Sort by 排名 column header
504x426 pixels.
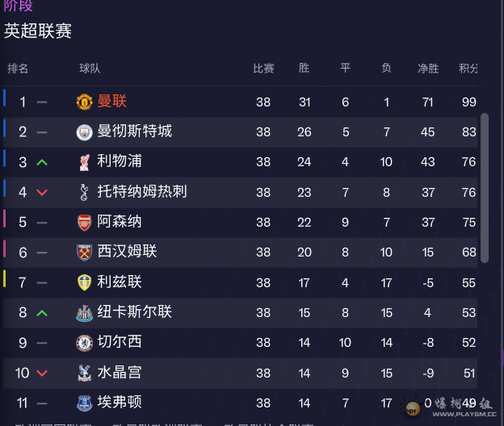pos(18,69)
